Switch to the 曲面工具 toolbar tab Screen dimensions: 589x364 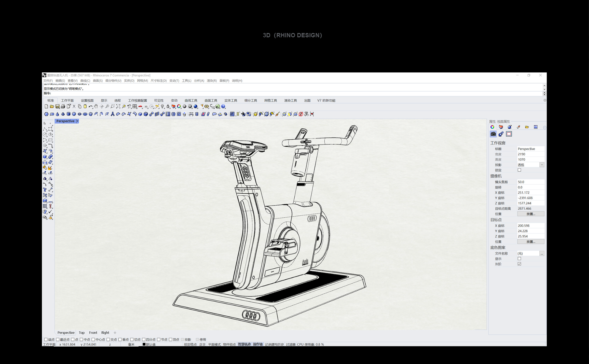(x=211, y=100)
